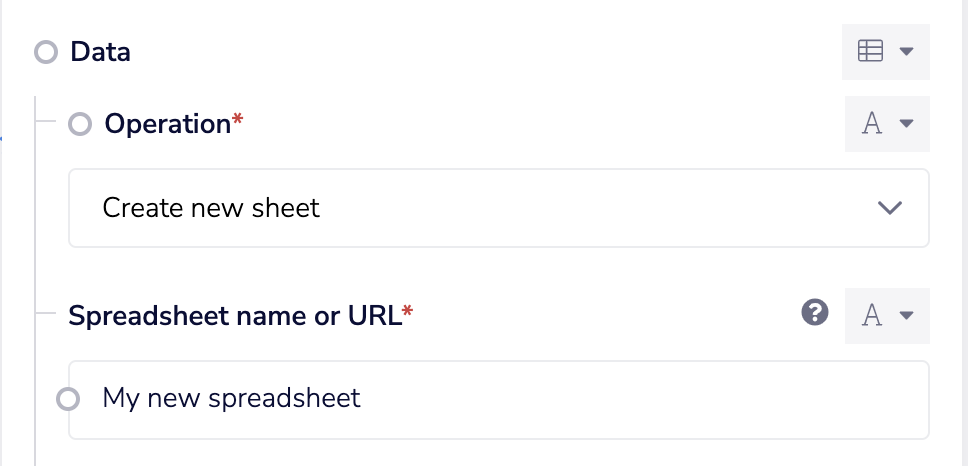
Task: Click the table mode icon beside Data
Action: click(x=871, y=51)
